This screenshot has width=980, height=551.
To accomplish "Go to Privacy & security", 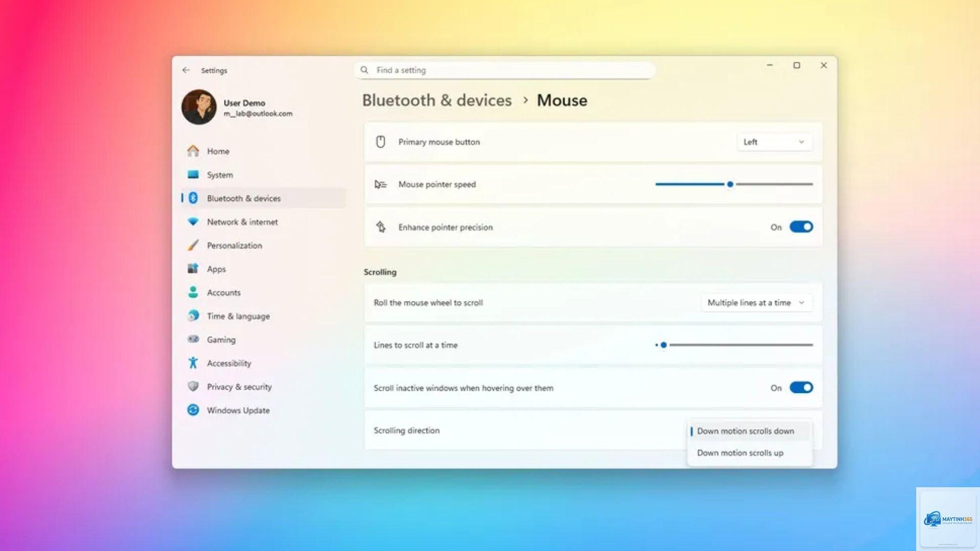I will [x=264, y=386].
